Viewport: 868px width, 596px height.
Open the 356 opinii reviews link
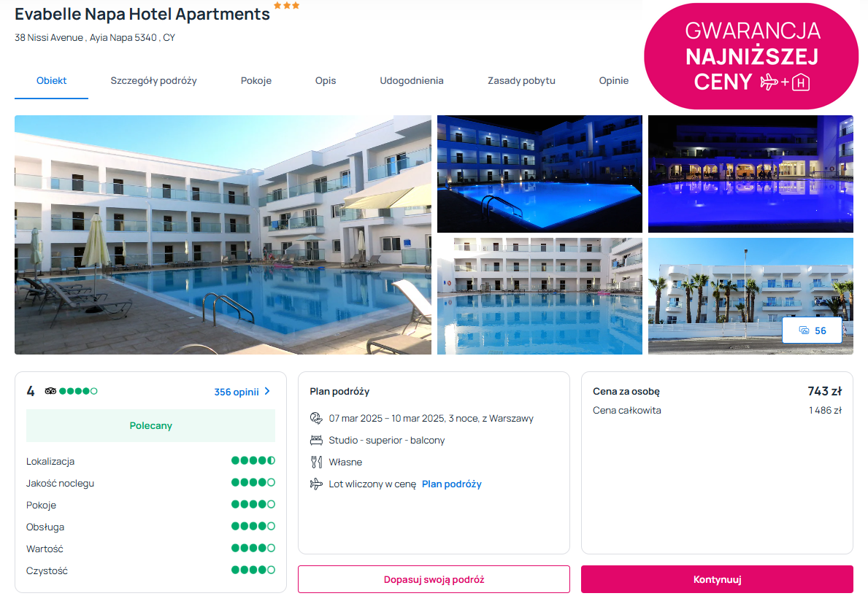click(237, 392)
